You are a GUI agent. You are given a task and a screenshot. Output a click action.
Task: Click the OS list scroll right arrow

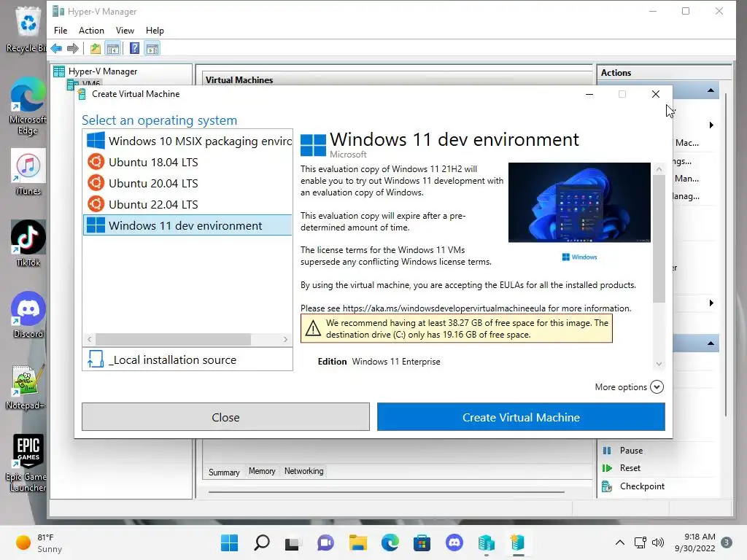click(x=285, y=340)
